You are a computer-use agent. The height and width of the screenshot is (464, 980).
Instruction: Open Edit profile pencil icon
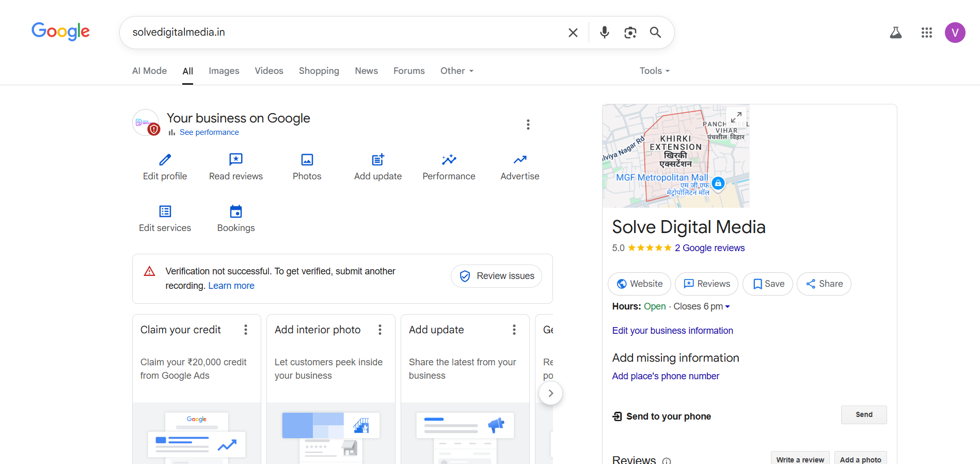pos(165,160)
